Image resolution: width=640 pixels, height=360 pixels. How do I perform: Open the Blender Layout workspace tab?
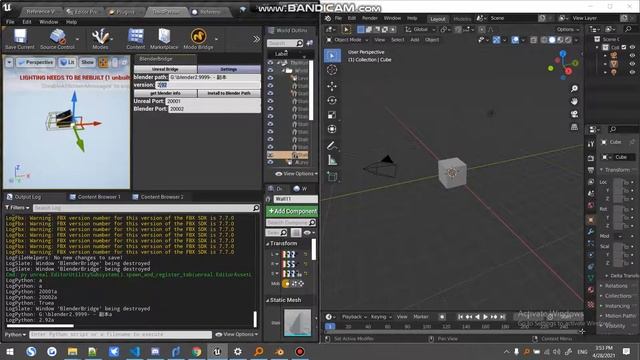click(438, 19)
